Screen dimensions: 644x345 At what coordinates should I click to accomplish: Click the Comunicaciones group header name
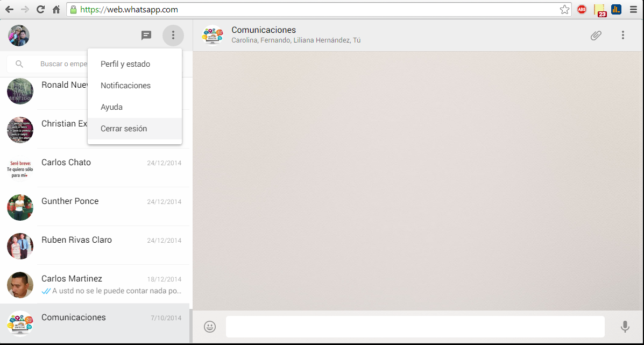point(264,30)
